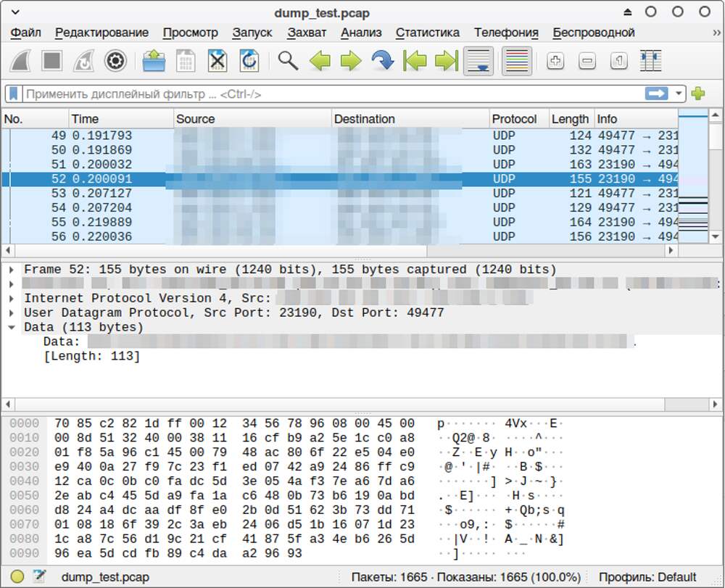This screenshot has height=588, width=725.
Task: Start capture with the shark fin icon
Action: (x=20, y=61)
